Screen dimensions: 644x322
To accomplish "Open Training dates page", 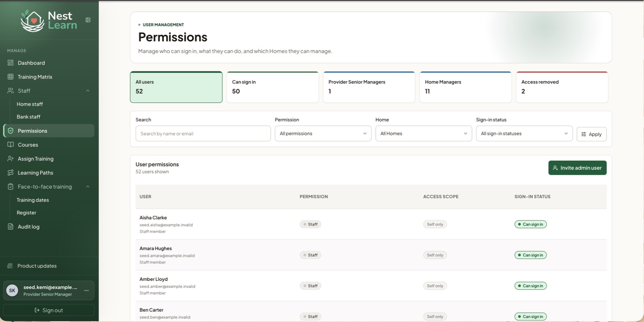I will point(33,200).
